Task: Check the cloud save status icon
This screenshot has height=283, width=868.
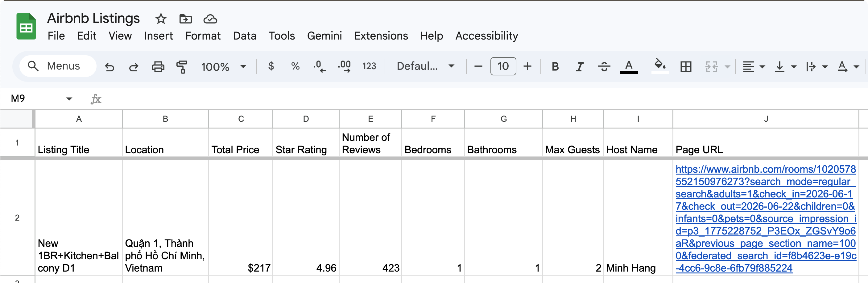Action: (x=210, y=19)
